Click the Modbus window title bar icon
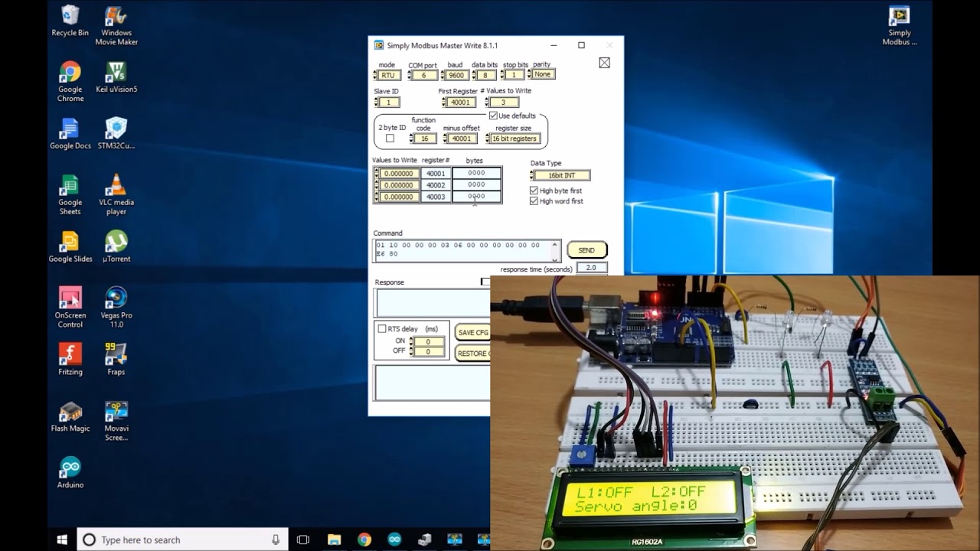Screen dimensions: 980x551 click(x=378, y=45)
